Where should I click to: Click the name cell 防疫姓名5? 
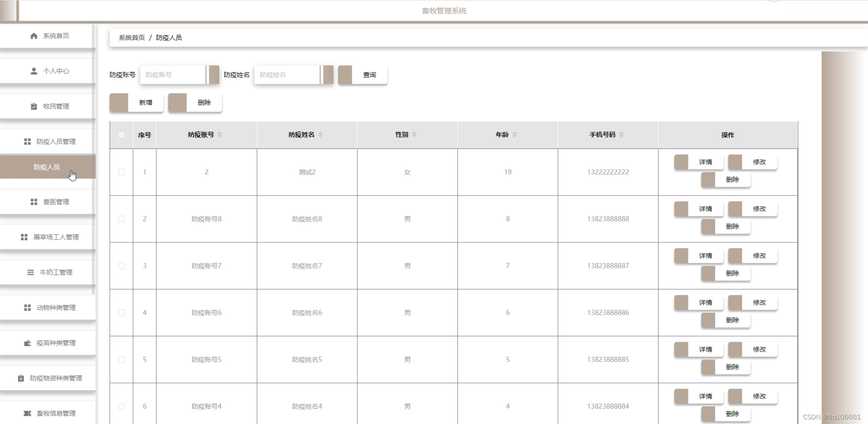307,359
